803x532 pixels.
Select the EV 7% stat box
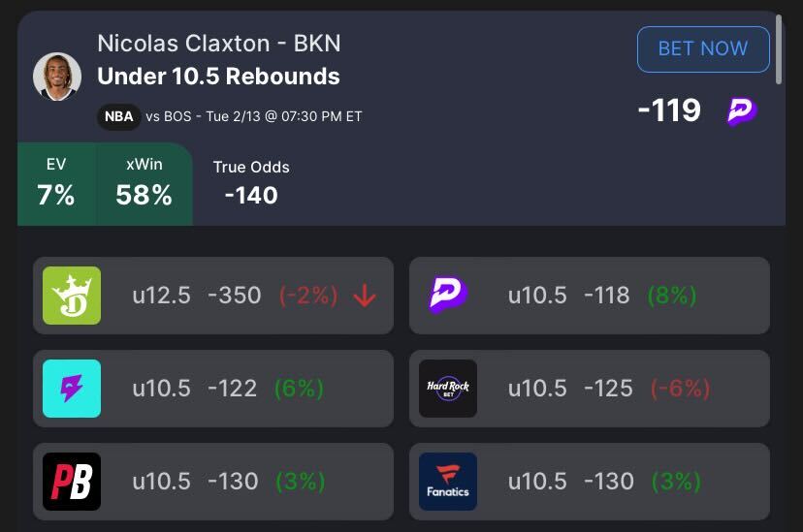pos(56,183)
